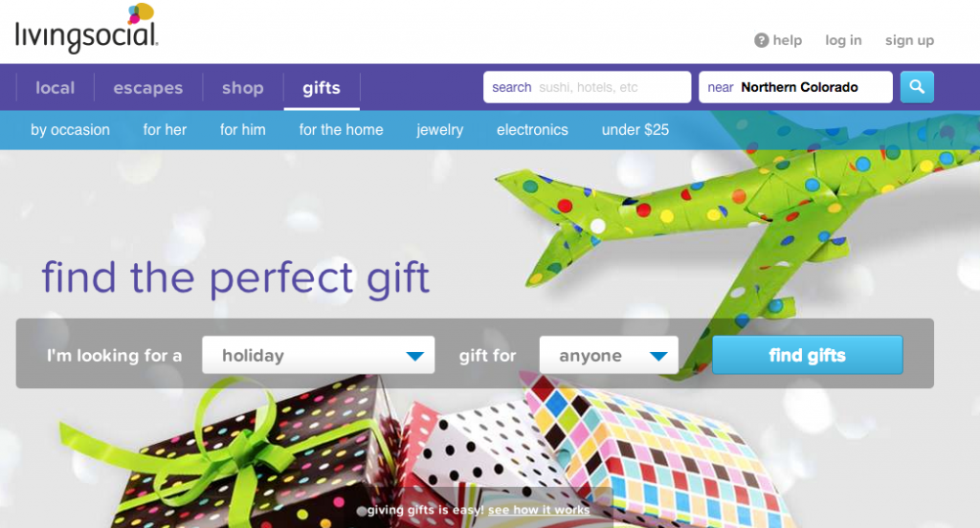Click the help question mark icon
980x528 pixels.
point(761,40)
